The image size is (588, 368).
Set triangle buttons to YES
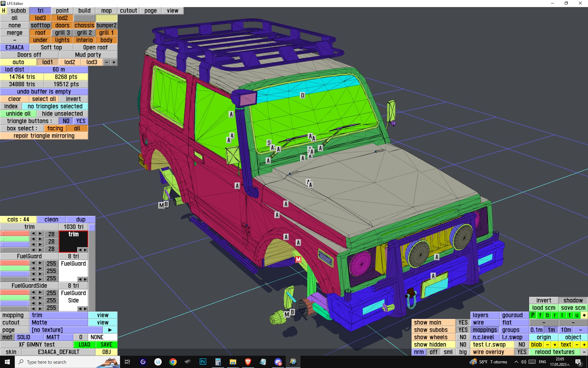tap(81, 121)
